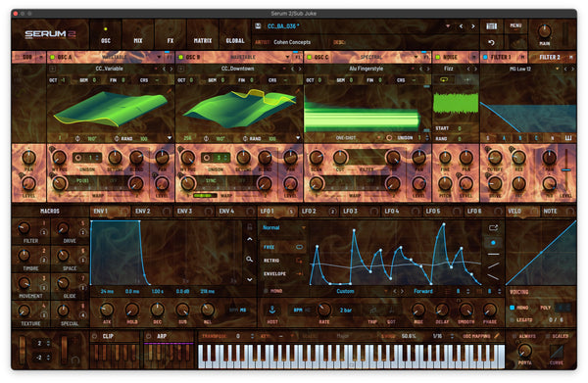Open OSC B oscillator type dropdown
This screenshot has height=383, width=588.
287,57
